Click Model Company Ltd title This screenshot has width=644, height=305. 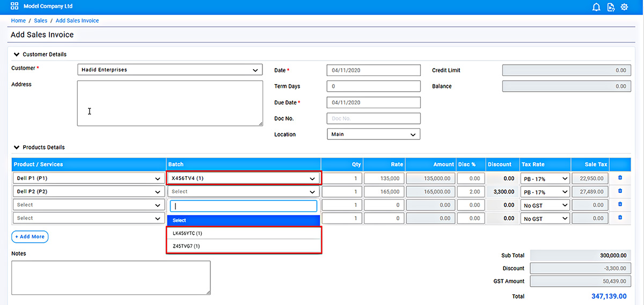(48, 6)
